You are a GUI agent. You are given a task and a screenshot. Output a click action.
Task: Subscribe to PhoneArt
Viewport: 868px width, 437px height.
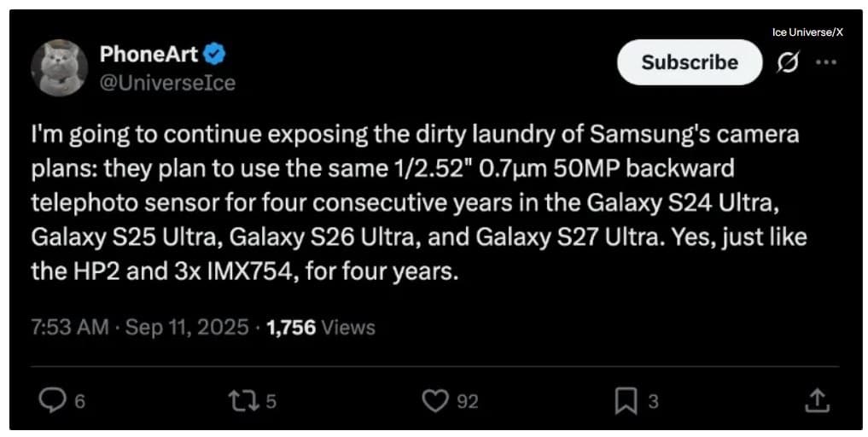(689, 62)
